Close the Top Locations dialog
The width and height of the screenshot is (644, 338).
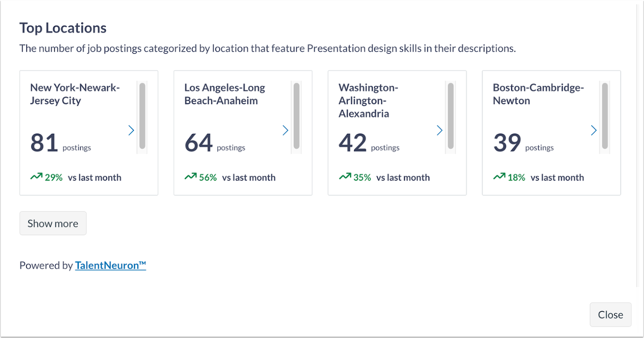pos(610,315)
